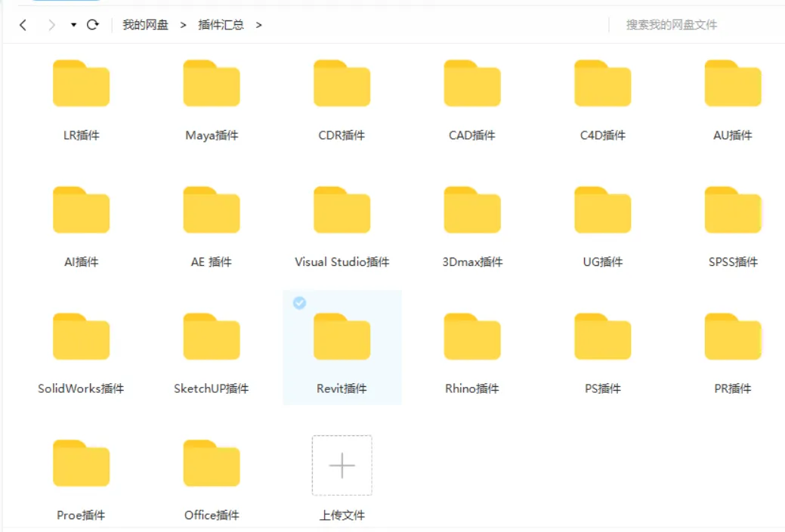Open the UG插件 folder icon
Viewport: 785px width, 532px height.
pyautogui.click(x=603, y=210)
